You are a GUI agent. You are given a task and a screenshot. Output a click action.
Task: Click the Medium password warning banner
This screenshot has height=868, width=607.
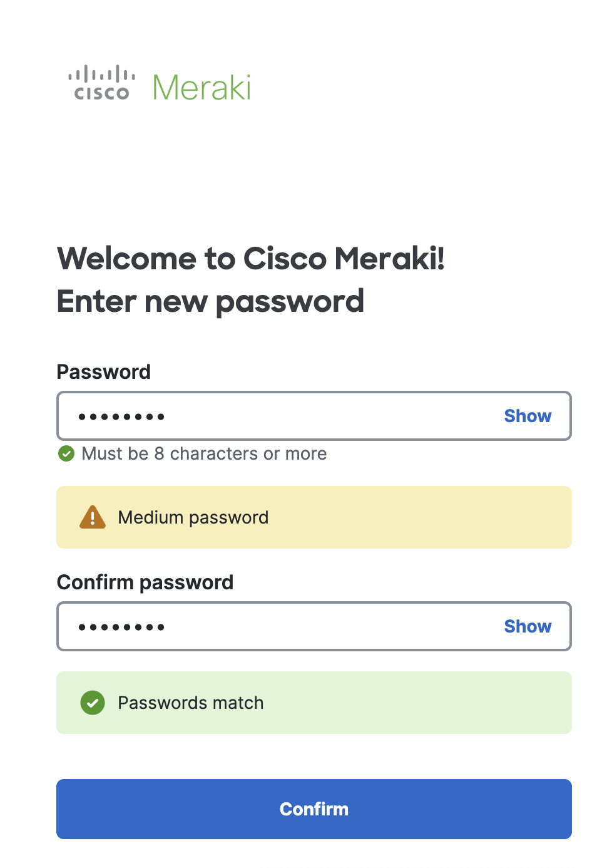point(314,517)
